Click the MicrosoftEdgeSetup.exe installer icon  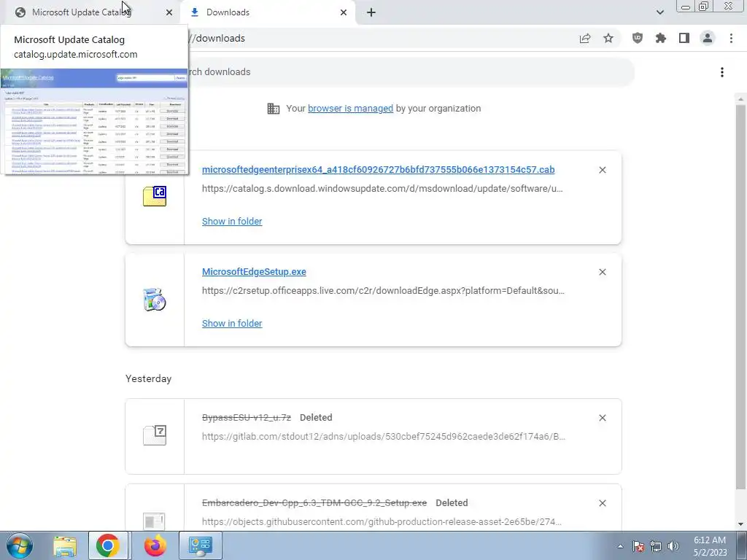(x=155, y=300)
